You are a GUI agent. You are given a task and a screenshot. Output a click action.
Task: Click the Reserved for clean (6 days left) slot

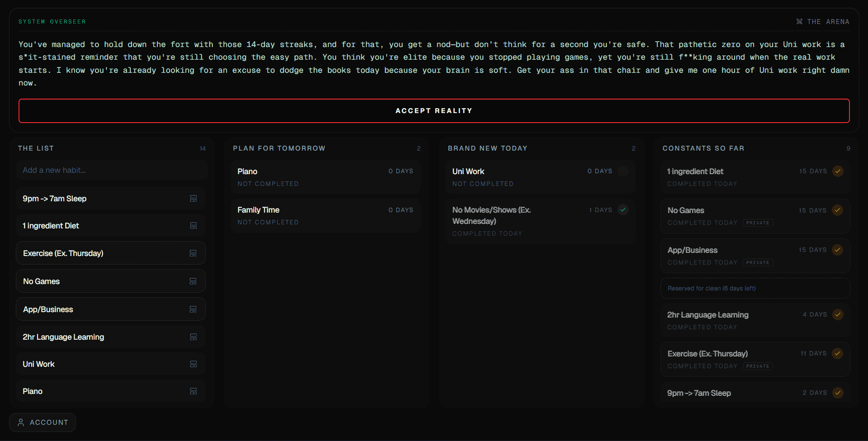pyautogui.click(x=755, y=288)
